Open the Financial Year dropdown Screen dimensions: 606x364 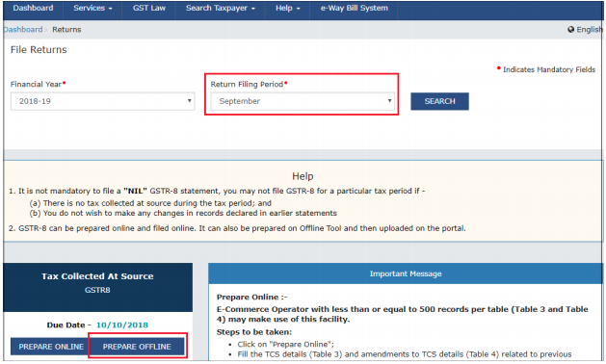pyautogui.click(x=102, y=101)
